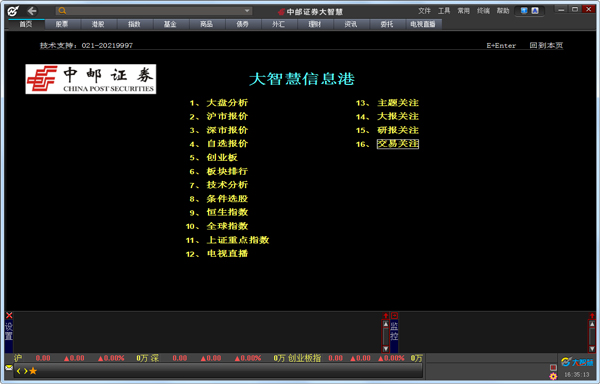This screenshot has width=600, height=384.
Task: Click the yellow right chevron in the bottom bar
Action: pos(25,371)
